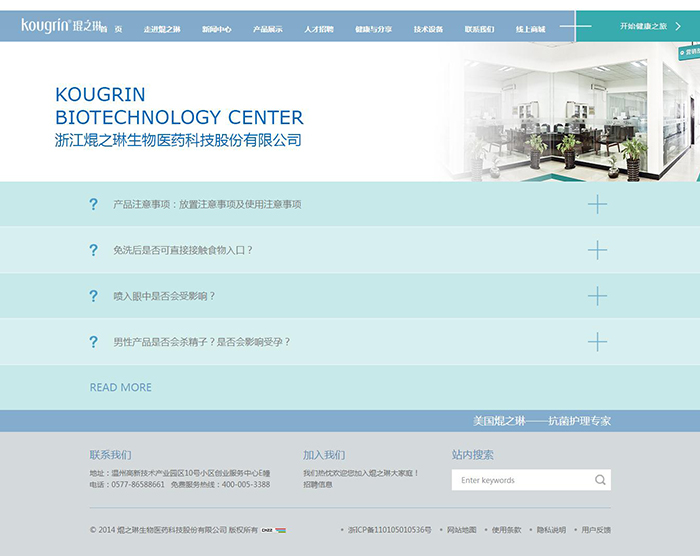Viewport: 700px width, 556px height.
Task: Click the 联系我们 footer heading
Action: [110, 455]
